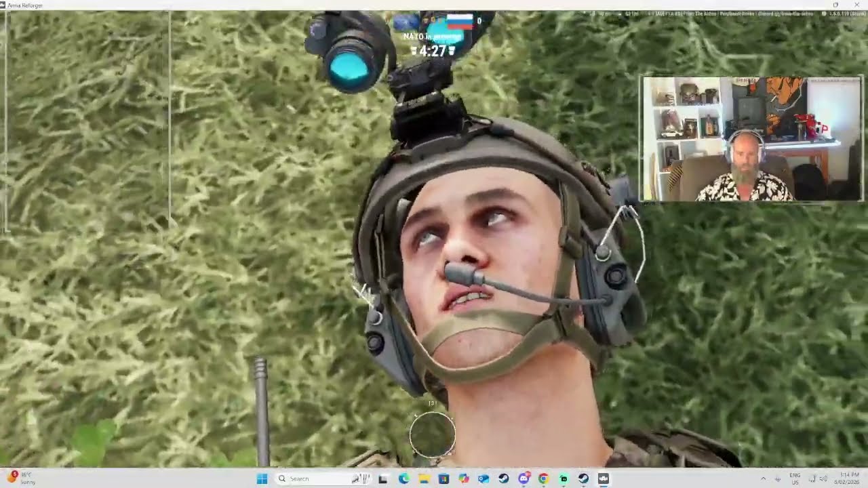Click the streamer webcam overlay
Viewport: 868px width, 488px height.
[x=751, y=139]
